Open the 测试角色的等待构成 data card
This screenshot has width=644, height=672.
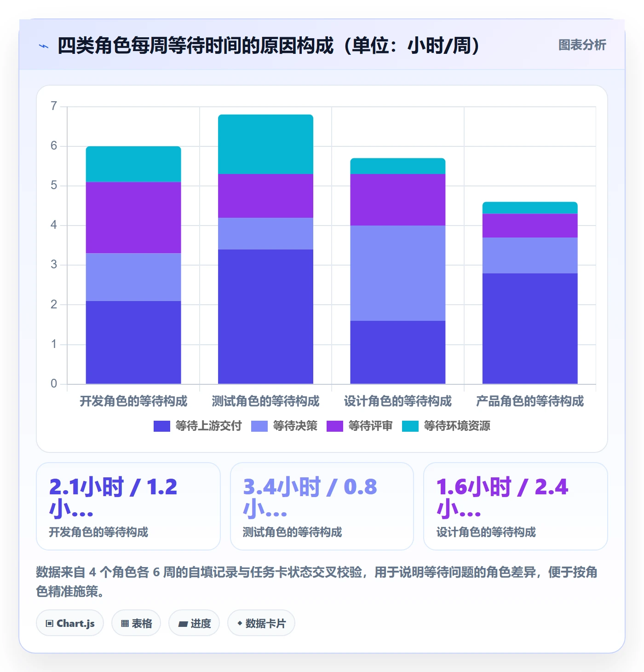click(322, 506)
